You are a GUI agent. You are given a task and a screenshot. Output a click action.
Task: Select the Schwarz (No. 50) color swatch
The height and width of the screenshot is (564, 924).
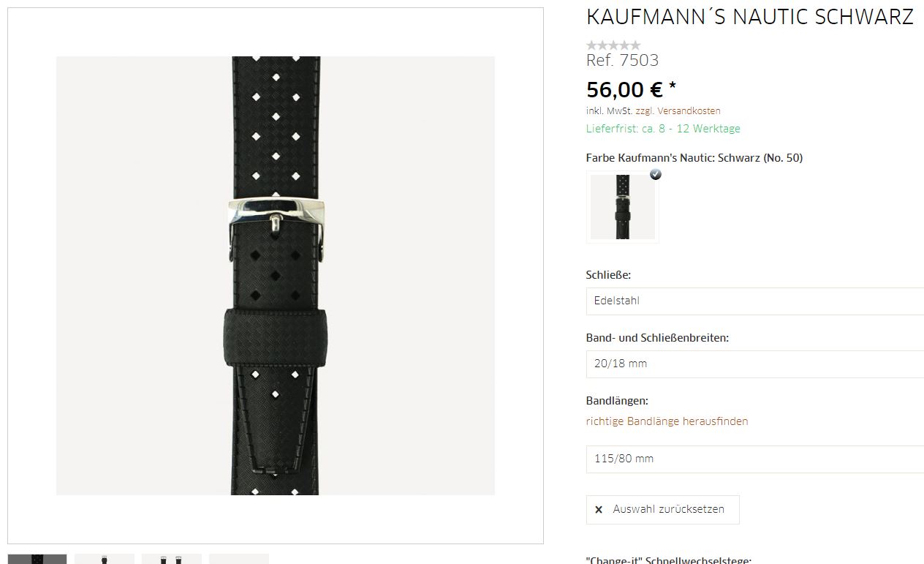622,207
